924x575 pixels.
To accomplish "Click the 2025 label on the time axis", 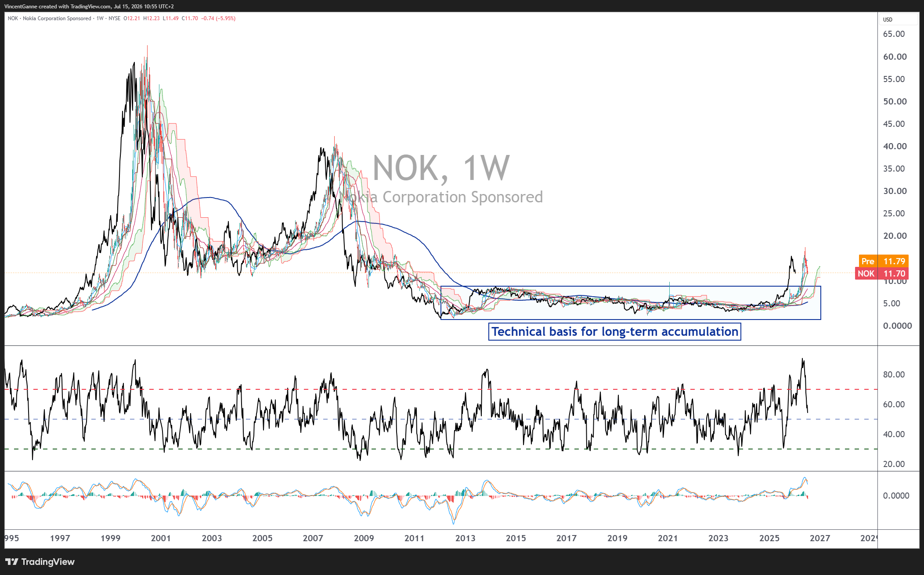I will 770,538.
